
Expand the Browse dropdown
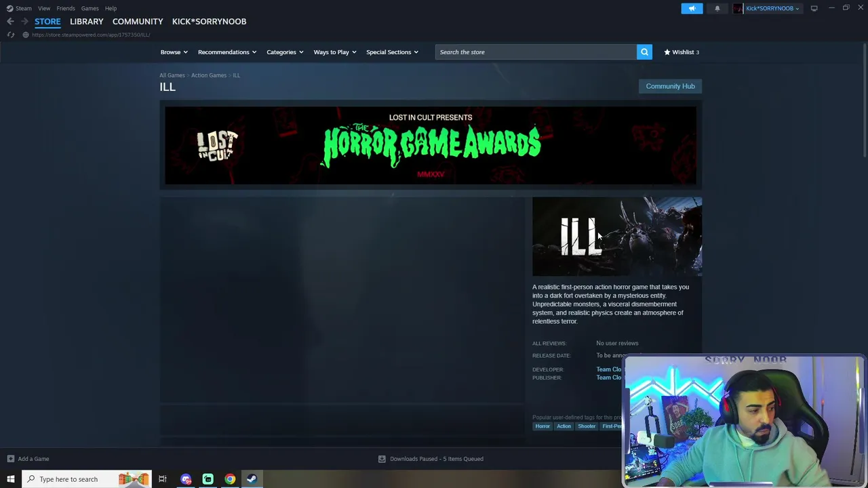(x=174, y=52)
